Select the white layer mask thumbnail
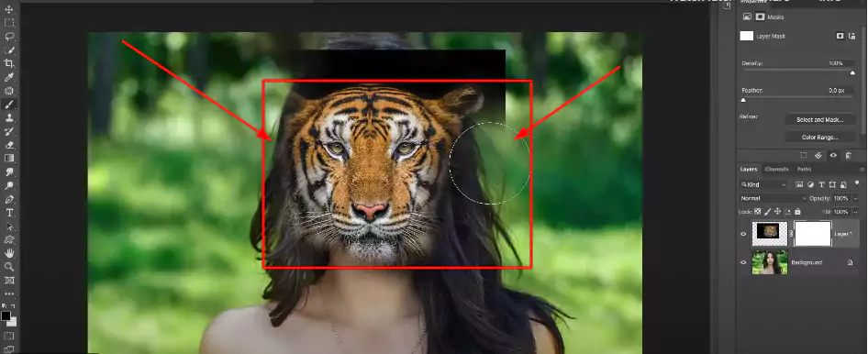This screenshot has width=868, height=354. (x=812, y=234)
